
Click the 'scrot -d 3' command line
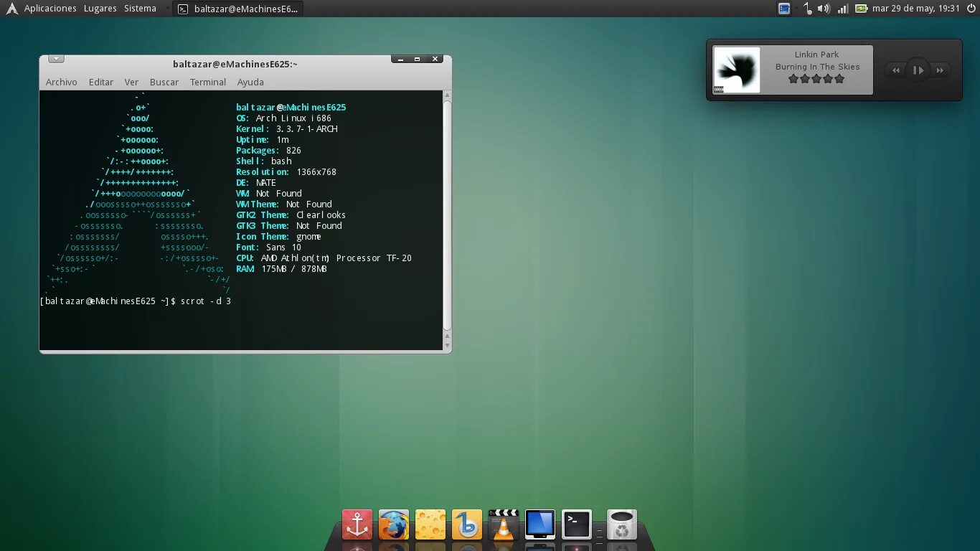(x=206, y=301)
